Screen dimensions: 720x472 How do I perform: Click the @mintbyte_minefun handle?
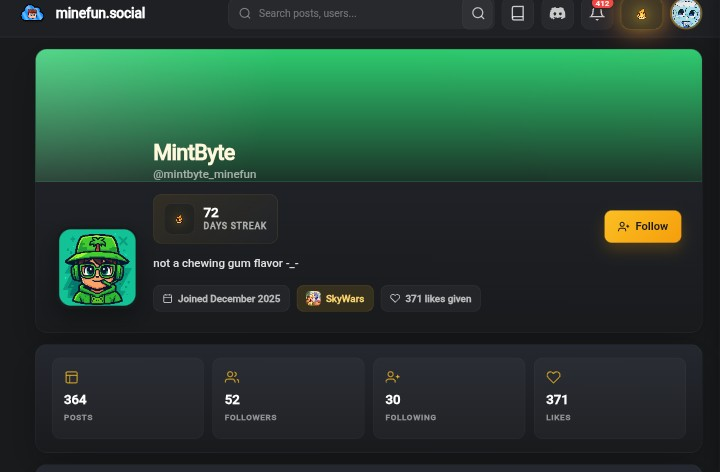204,174
